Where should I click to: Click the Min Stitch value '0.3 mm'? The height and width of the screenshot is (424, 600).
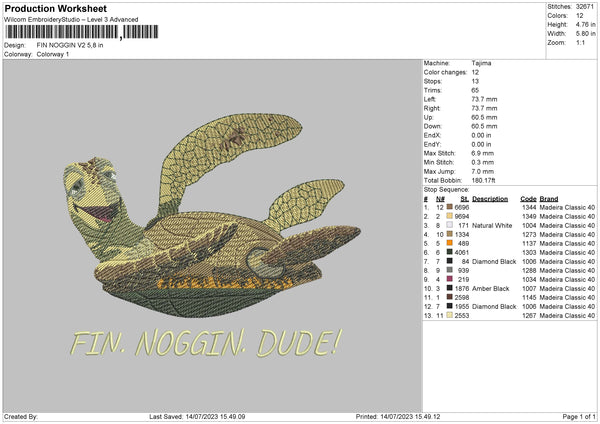click(482, 163)
